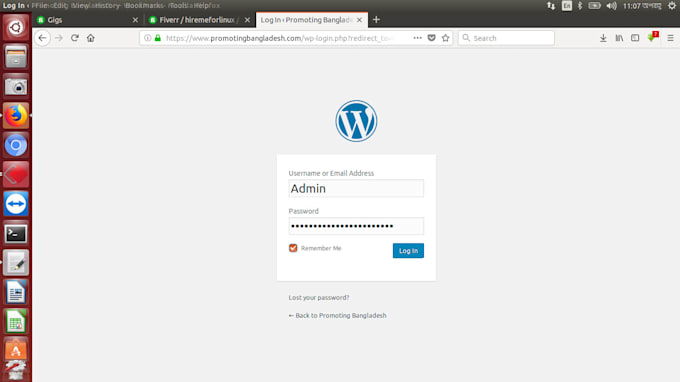Open the Firefox hamburger menu

click(670, 38)
